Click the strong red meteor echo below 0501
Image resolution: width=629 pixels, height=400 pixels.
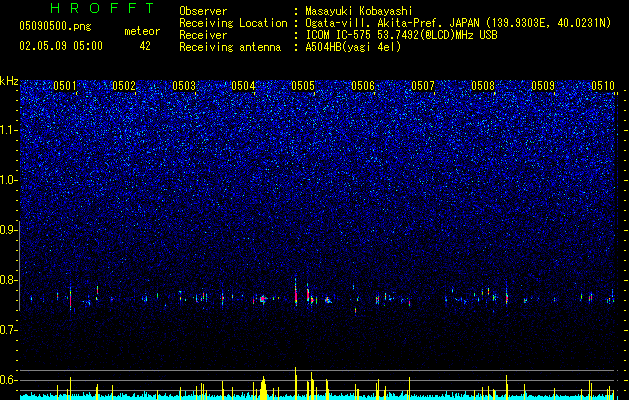click(71, 299)
